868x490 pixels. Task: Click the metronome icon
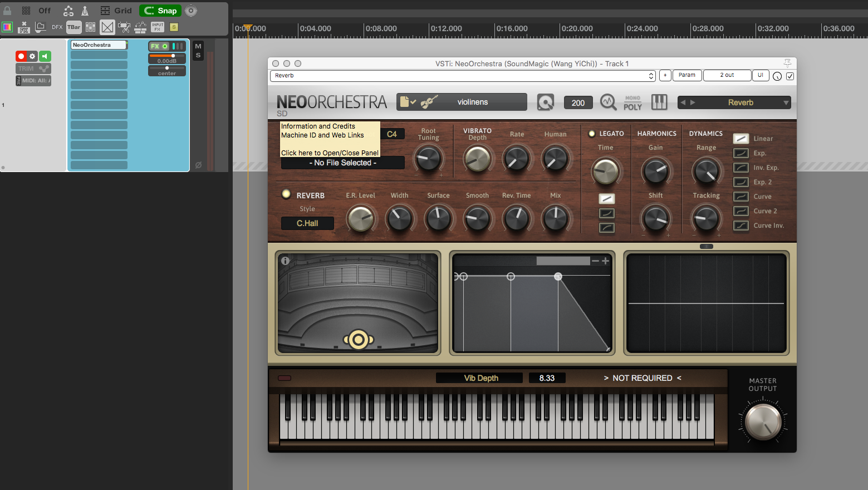(x=85, y=11)
